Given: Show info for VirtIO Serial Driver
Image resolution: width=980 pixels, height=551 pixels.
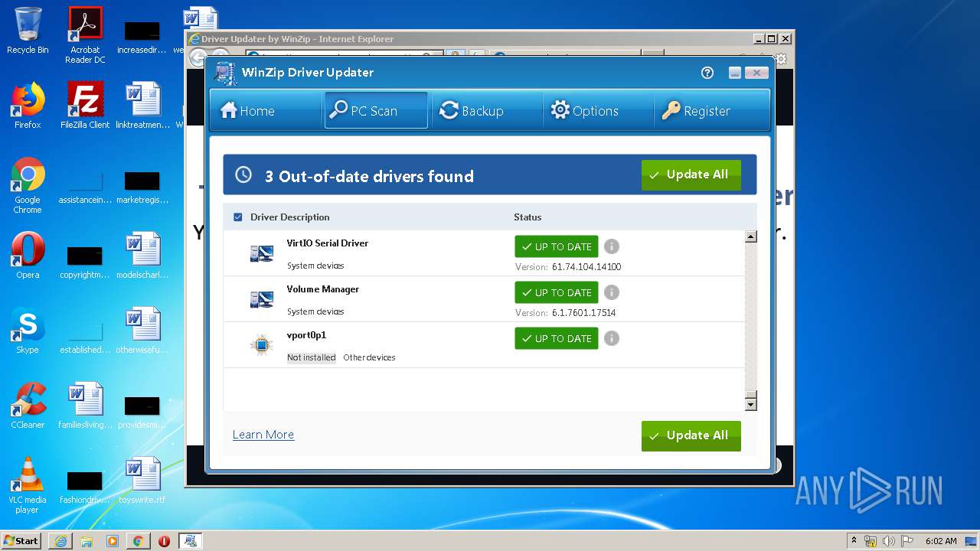Looking at the screenshot, I should point(612,246).
